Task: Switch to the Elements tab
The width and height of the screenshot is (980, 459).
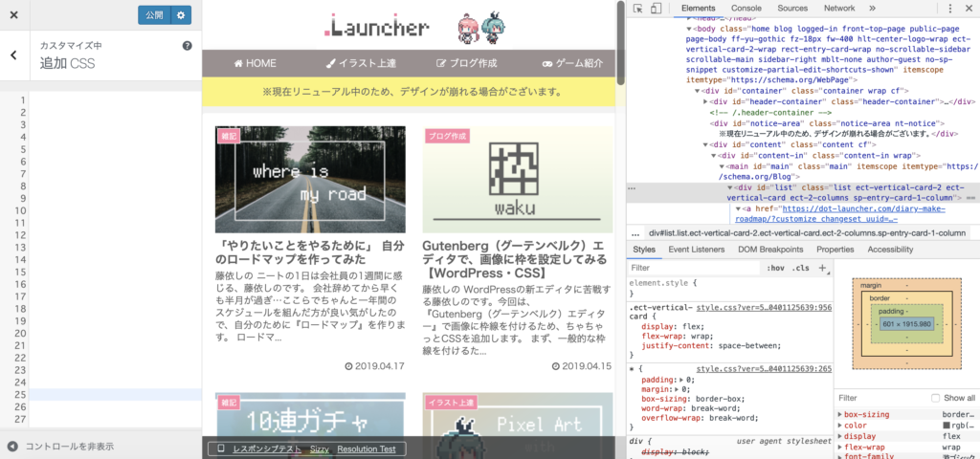Action: [x=698, y=8]
